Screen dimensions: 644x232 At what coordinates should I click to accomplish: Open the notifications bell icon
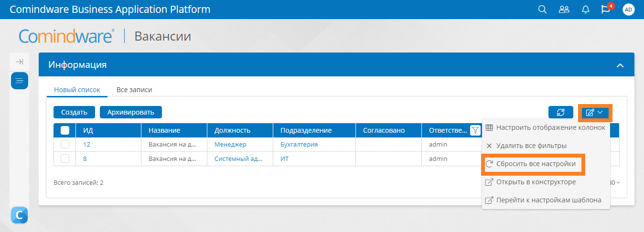[x=585, y=10]
